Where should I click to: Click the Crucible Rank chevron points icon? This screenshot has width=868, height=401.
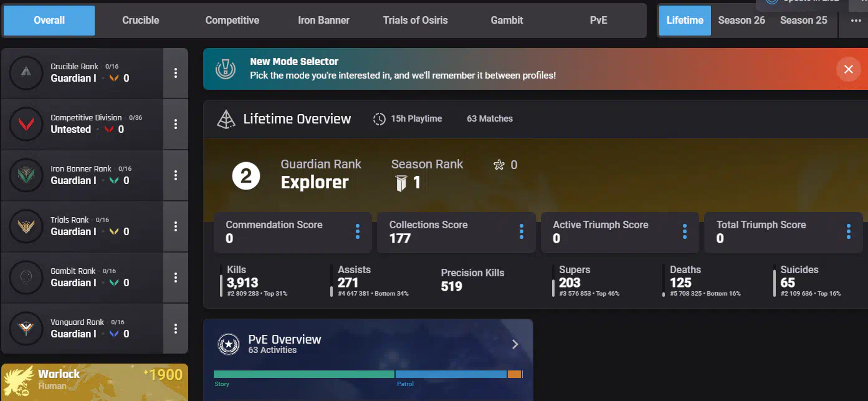tap(113, 79)
